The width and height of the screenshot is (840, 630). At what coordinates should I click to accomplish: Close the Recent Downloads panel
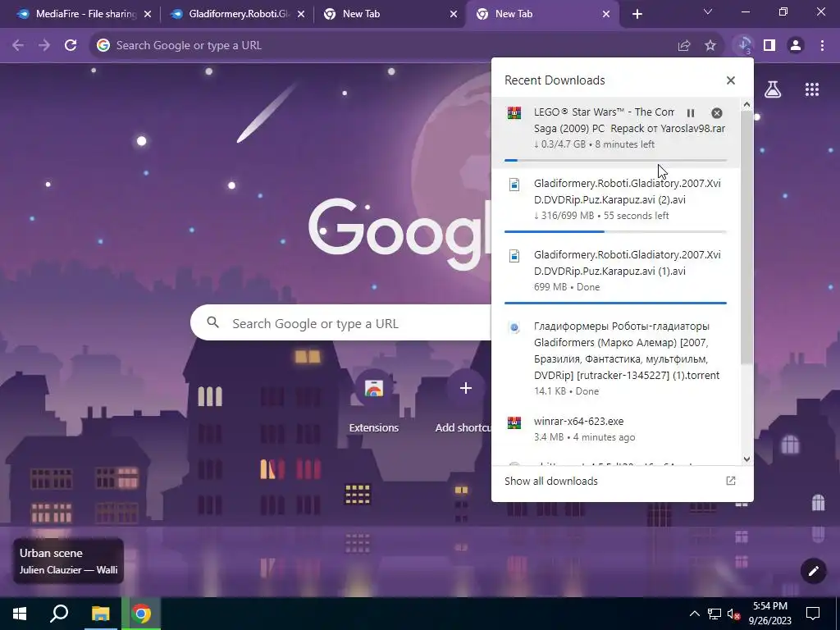tap(731, 80)
